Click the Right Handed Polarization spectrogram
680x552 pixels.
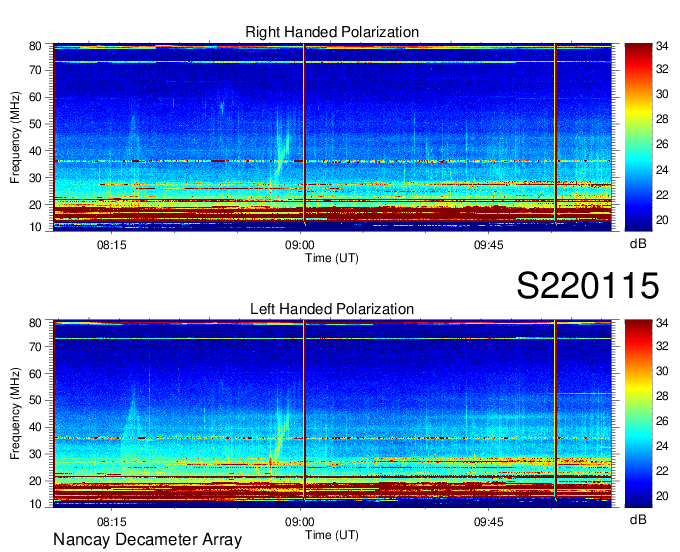(x=332, y=137)
